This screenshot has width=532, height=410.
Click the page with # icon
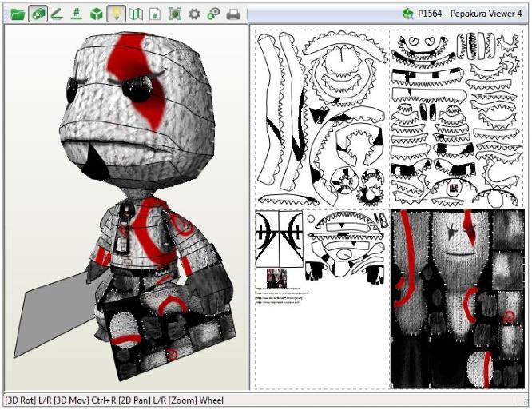click(x=155, y=14)
